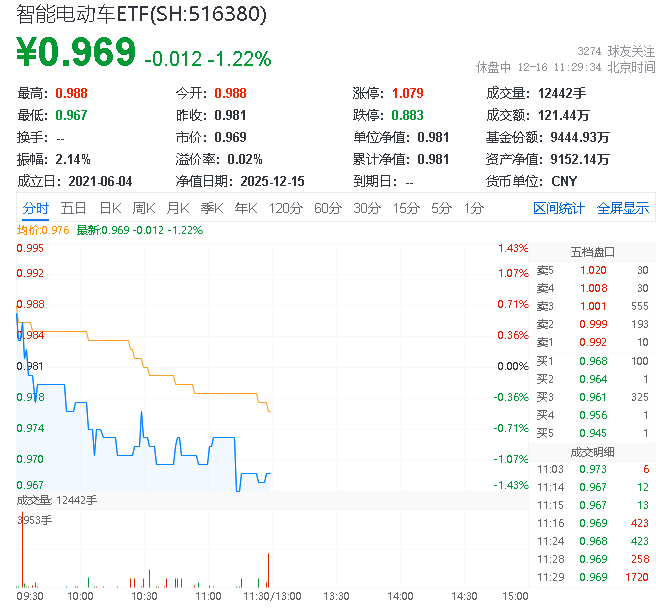Screen dimensions: 656x615
Task: Click the 五档盘口 panel header
Action: tap(592, 251)
